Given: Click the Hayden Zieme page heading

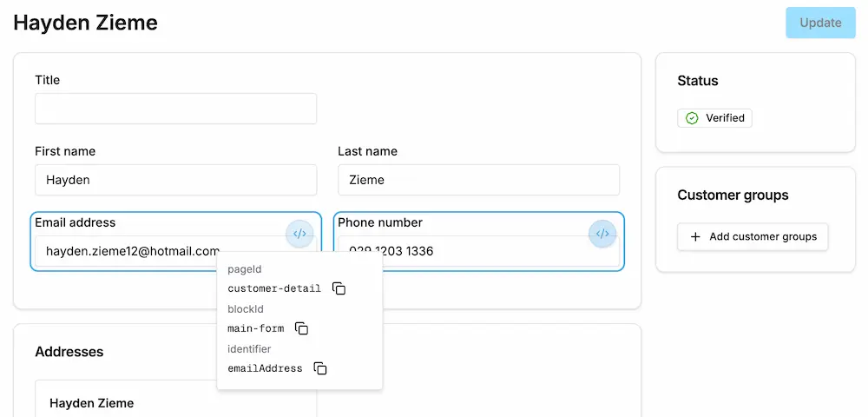Looking at the screenshot, I should 86,23.
